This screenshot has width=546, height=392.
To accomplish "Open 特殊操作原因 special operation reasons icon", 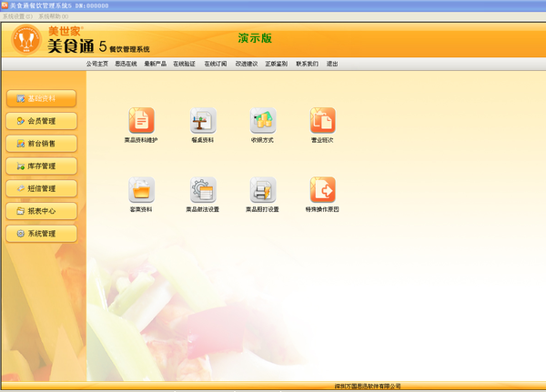I will [323, 190].
